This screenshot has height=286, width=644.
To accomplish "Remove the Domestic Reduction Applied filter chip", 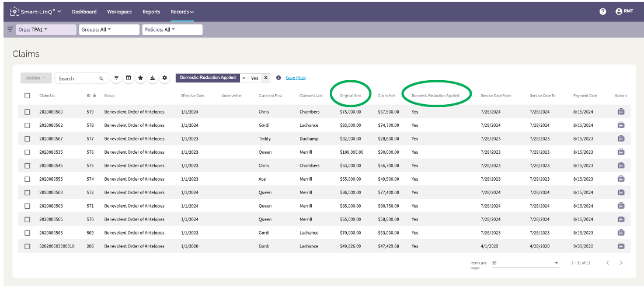I will click(266, 78).
